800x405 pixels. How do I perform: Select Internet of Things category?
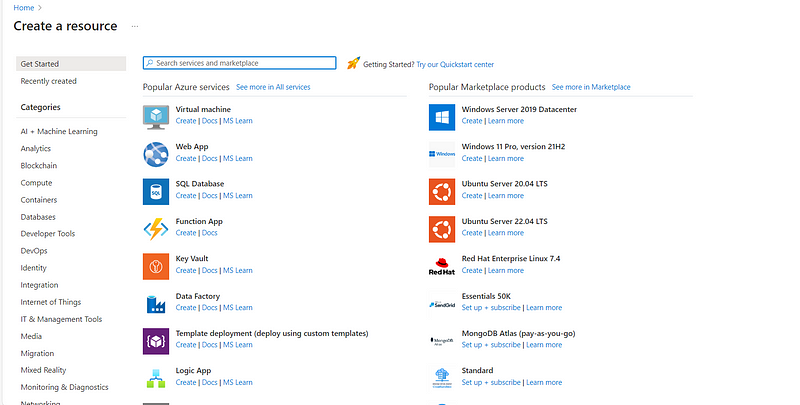[51, 302]
